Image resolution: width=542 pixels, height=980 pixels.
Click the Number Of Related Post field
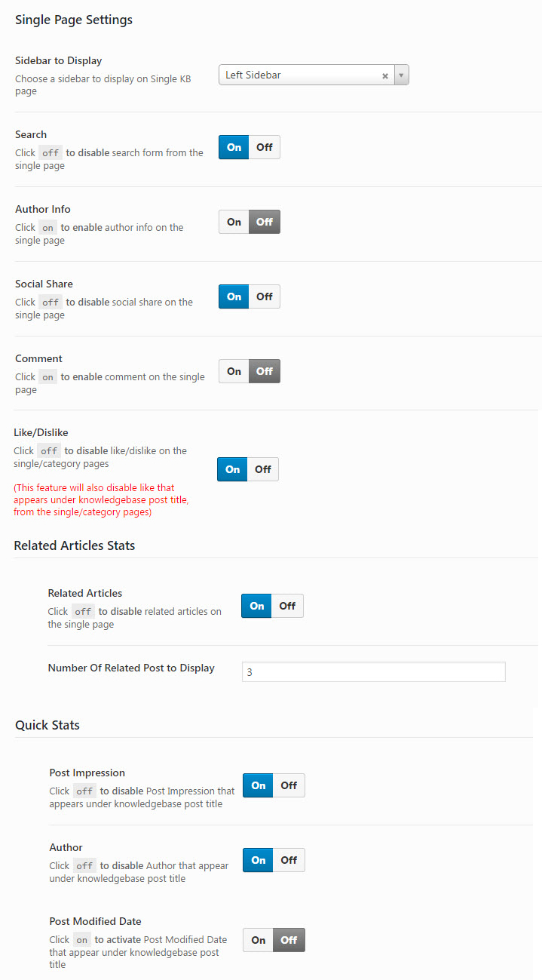click(x=374, y=671)
